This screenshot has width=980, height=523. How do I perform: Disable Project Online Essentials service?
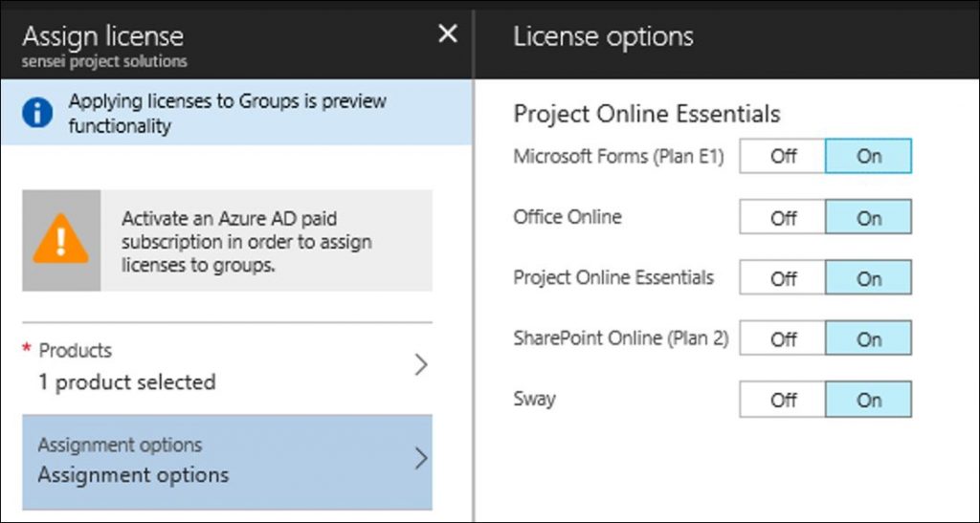coord(783,277)
